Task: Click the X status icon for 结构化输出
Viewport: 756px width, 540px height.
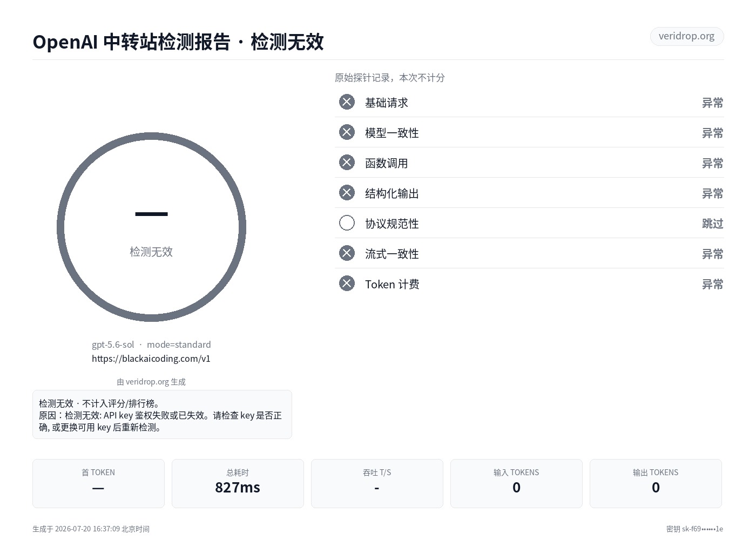Action: coord(347,193)
